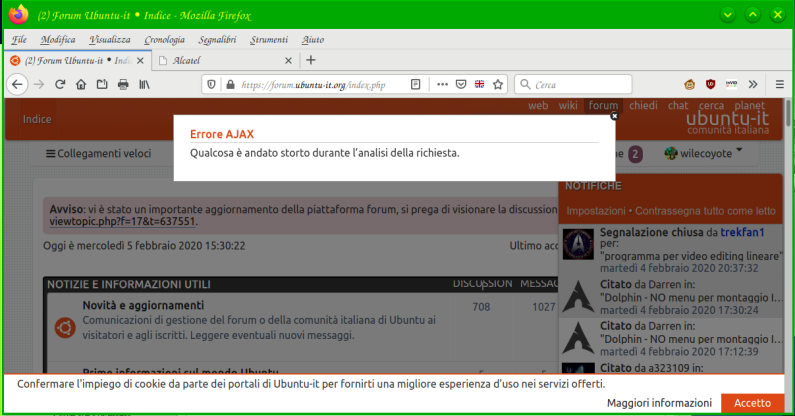
Task: Click the Novità e aggiornamenti Ubuntu icon
Action: click(65, 328)
